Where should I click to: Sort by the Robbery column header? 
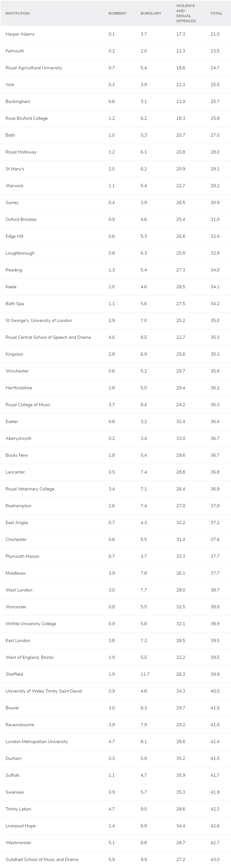pyautogui.click(x=117, y=13)
